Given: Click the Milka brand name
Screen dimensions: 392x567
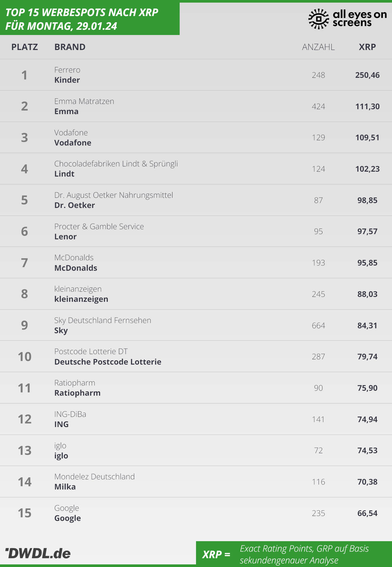Looking at the screenshot, I should tap(65, 487).
